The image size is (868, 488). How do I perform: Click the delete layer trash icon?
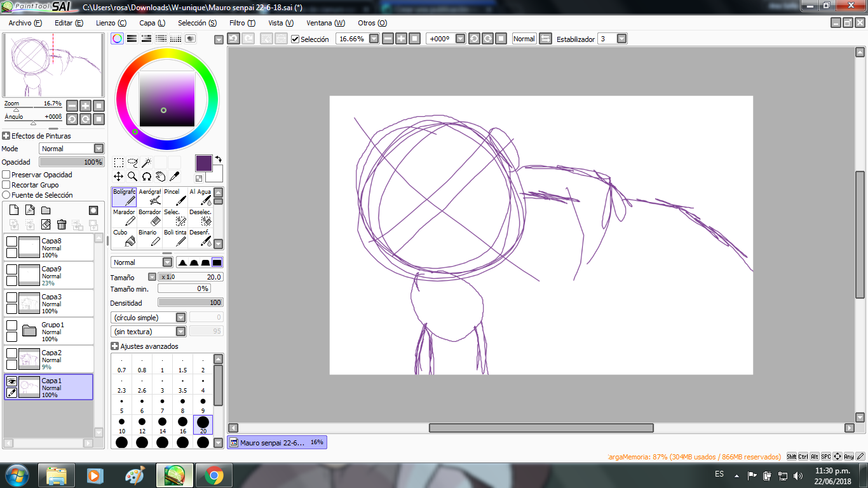pyautogui.click(x=62, y=224)
